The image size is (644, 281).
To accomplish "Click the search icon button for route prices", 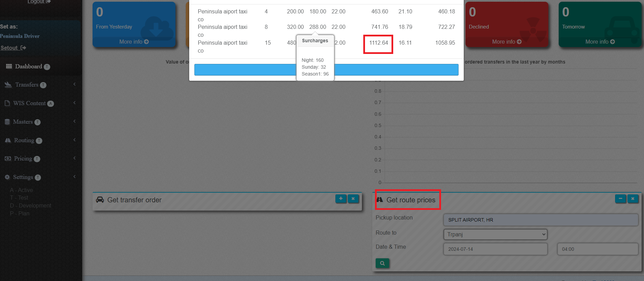I will [x=382, y=263].
